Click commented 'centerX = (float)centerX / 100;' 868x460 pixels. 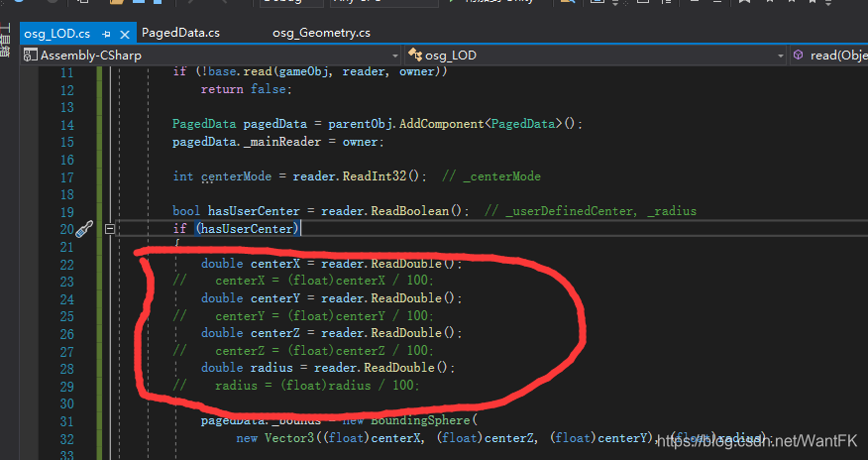click(x=324, y=281)
